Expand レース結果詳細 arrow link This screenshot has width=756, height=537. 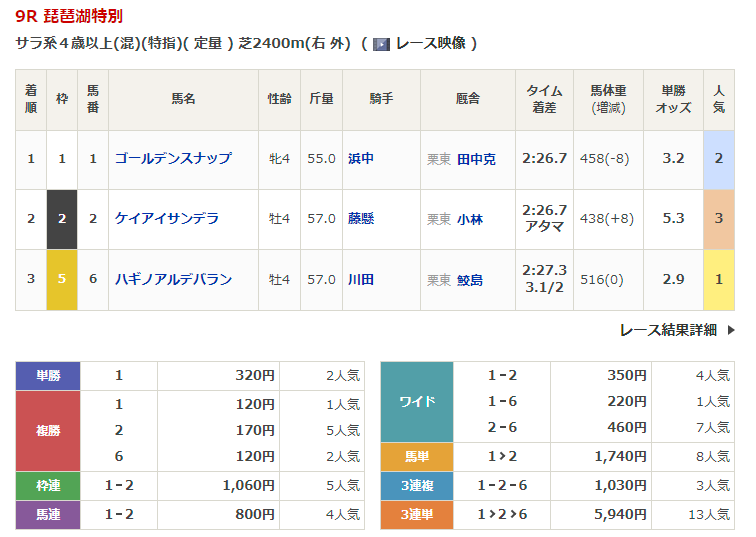677,330
